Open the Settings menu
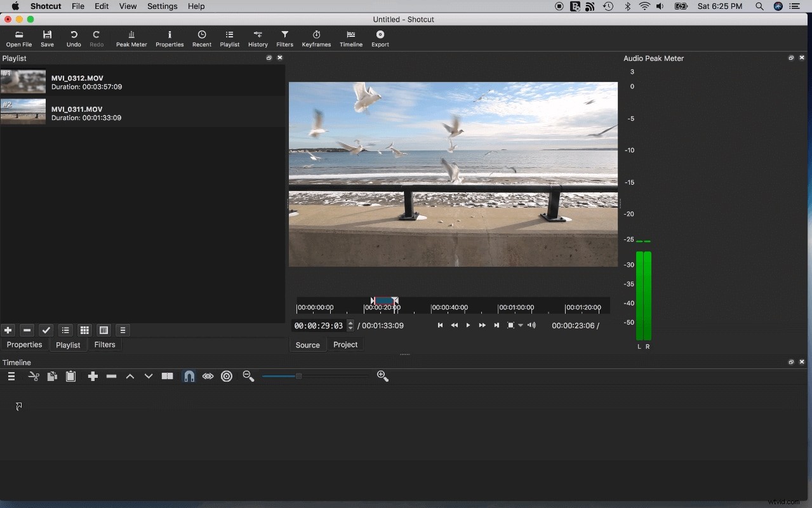 click(x=162, y=6)
